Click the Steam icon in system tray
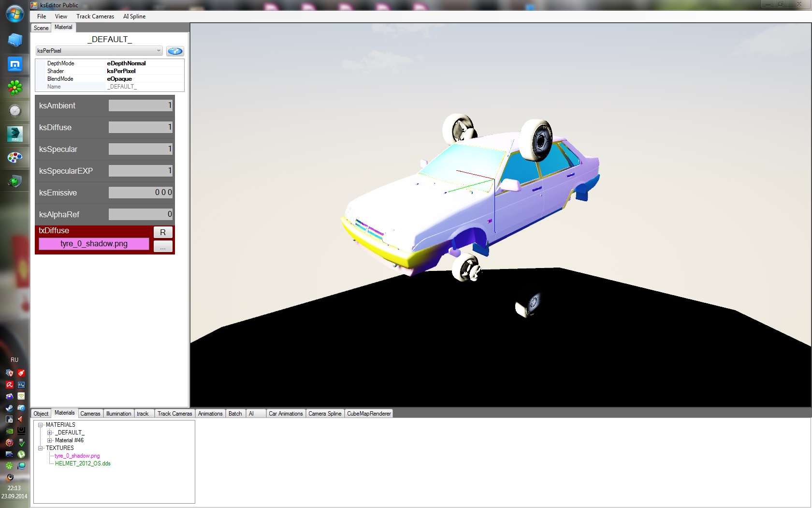812x508 pixels. pyautogui.click(x=9, y=408)
